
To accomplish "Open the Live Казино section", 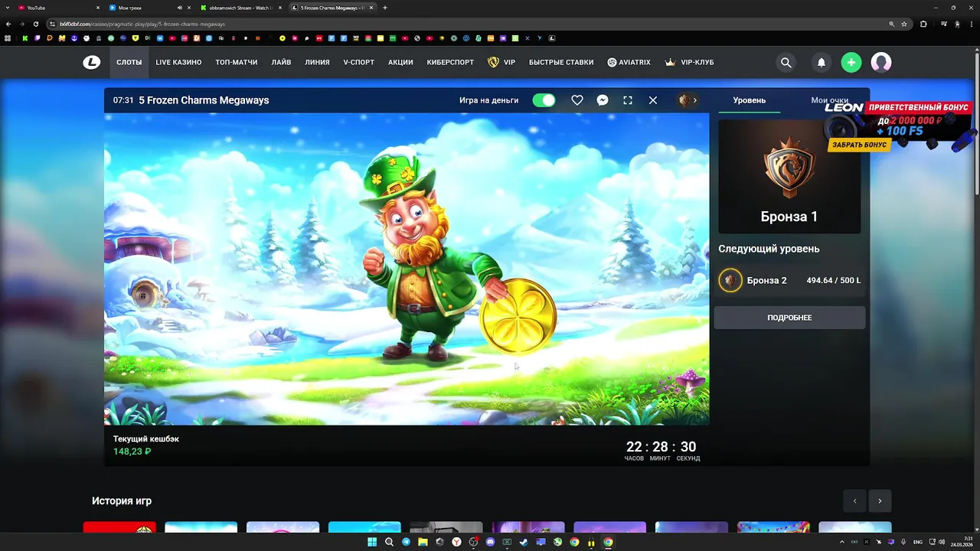I will (178, 62).
